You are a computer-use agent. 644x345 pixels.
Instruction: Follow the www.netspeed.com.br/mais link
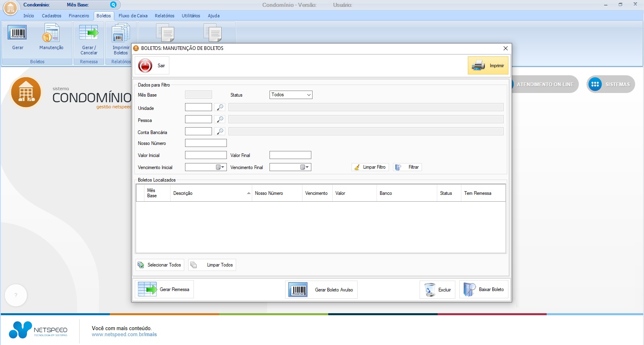pos(124,335)
